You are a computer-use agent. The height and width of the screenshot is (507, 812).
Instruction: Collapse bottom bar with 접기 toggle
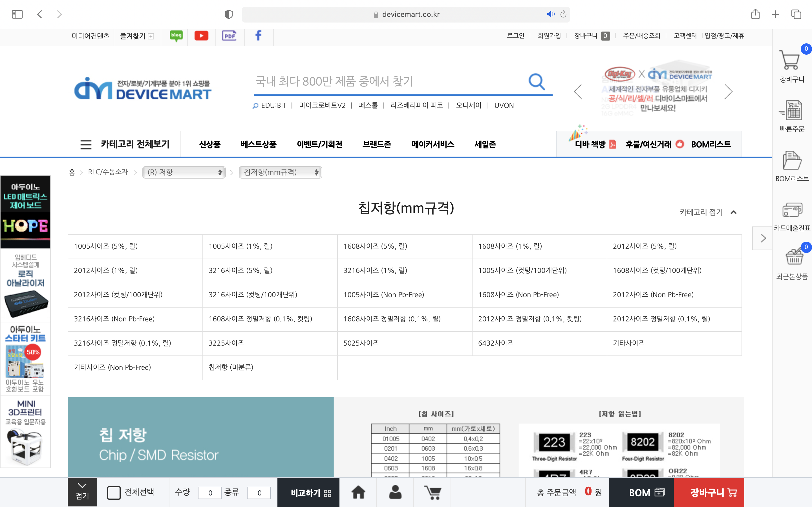click(x=82, y=492)
